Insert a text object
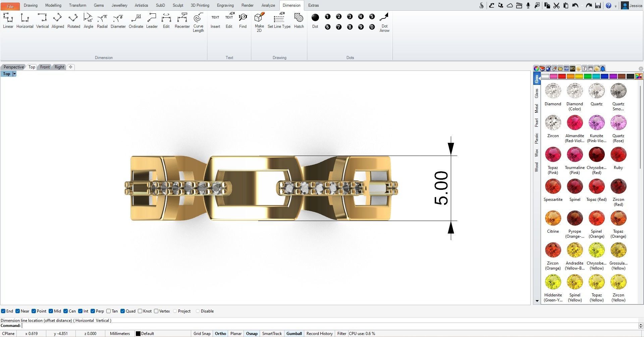This screenshot has height=337, width=644. point(215,21)
